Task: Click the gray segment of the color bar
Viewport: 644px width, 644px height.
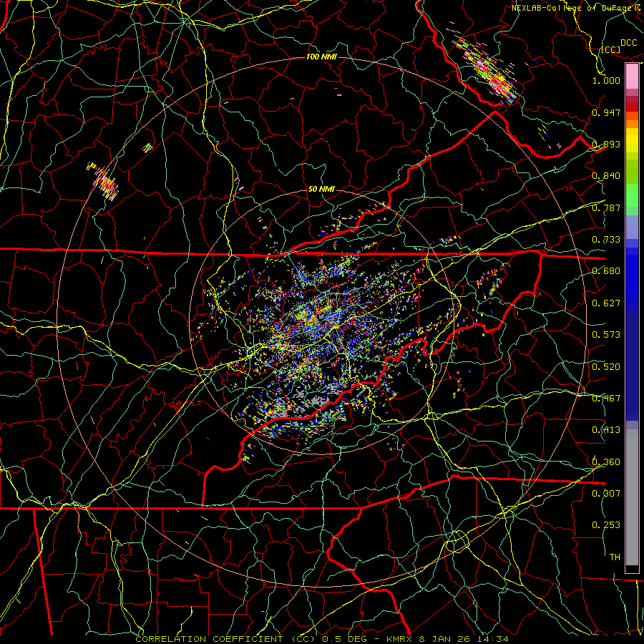Action: [632, 497]
